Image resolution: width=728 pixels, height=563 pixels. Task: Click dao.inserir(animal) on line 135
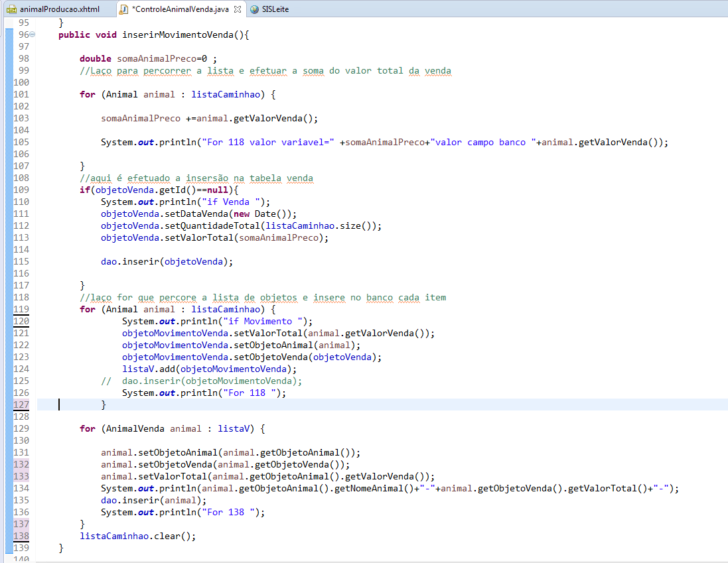[x=151, y=501]
